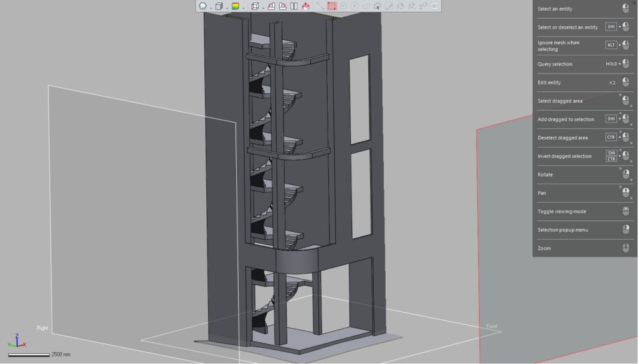
Task: Click the mouse icon beside 'Zoom'
Action: pyautogui.click(x=626, y=248)
